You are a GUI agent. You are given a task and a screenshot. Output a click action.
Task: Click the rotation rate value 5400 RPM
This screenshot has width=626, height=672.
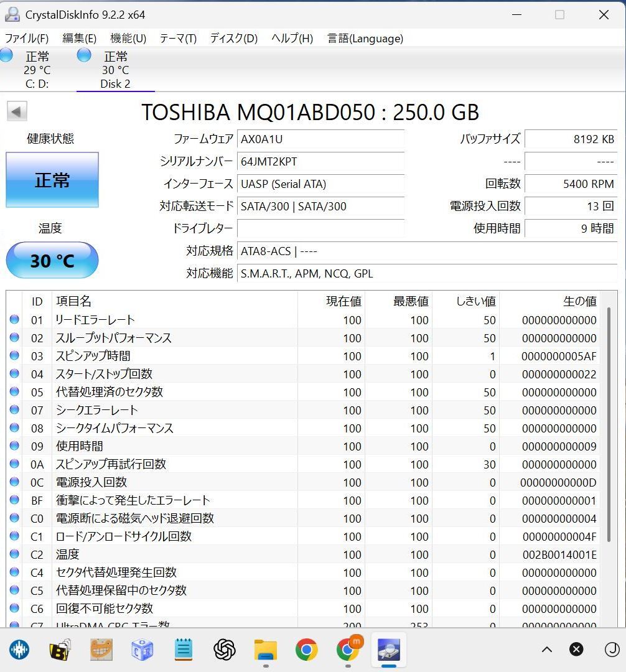coord(571,184)
